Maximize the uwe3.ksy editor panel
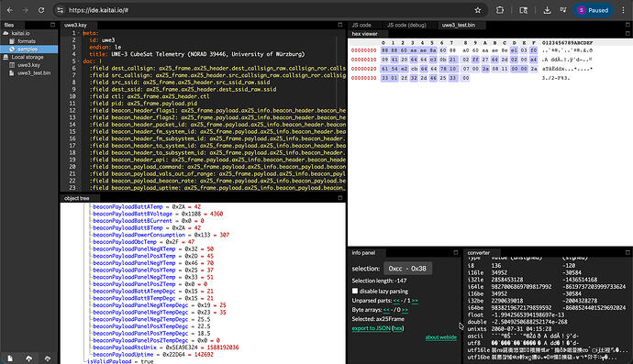633x364 pixels. point(340,25)
